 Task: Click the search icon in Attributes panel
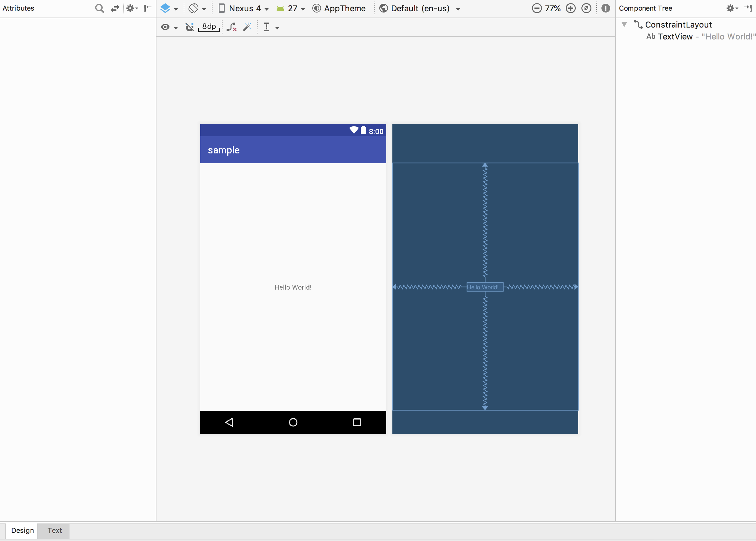click(99, 8)
